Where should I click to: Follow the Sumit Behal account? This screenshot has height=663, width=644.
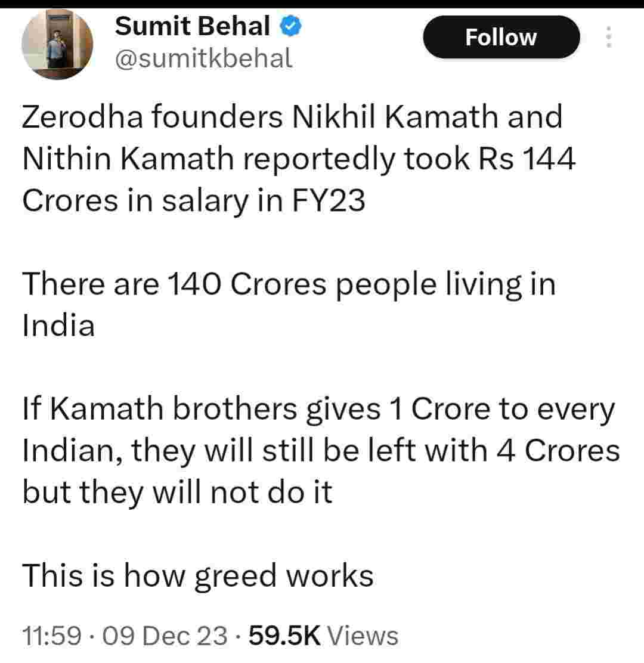(501, 38)
